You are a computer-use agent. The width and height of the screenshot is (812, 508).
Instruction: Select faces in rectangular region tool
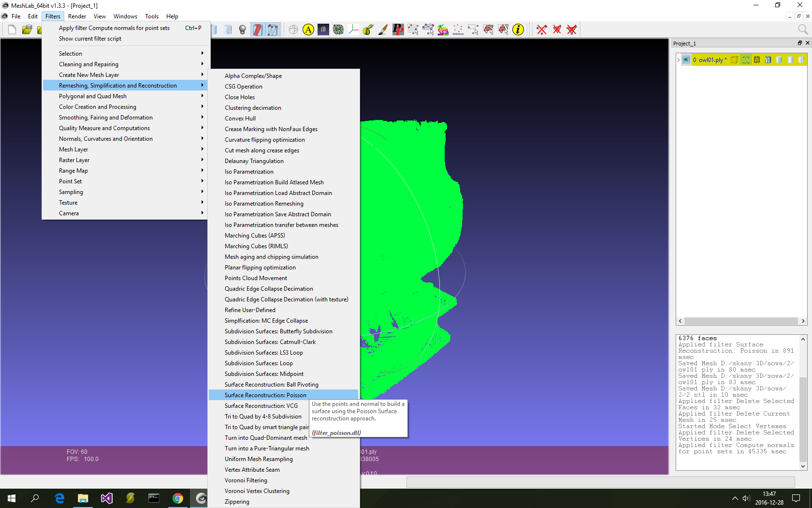point(488,30)
